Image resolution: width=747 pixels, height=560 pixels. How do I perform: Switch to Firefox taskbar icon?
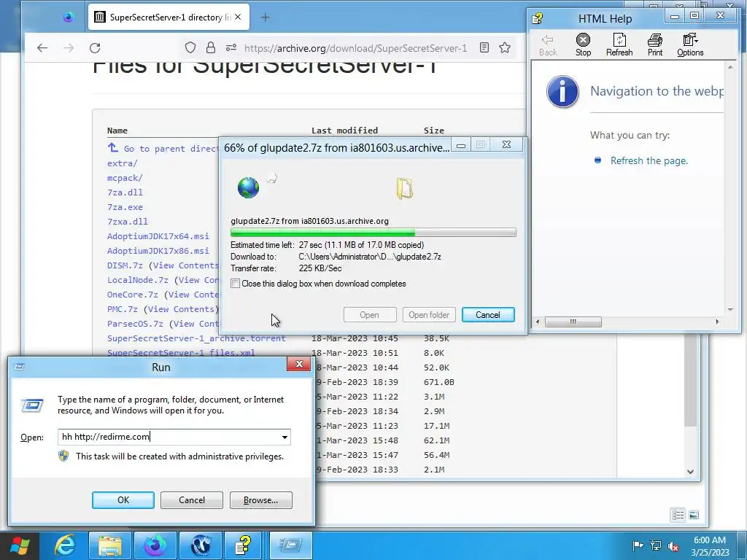(155, 545)
